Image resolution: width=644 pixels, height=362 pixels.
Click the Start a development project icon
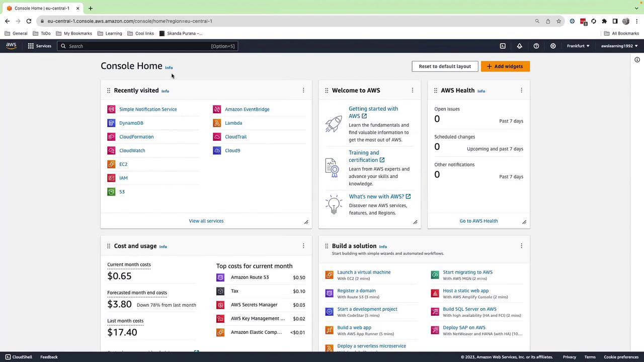click(329, 312)
